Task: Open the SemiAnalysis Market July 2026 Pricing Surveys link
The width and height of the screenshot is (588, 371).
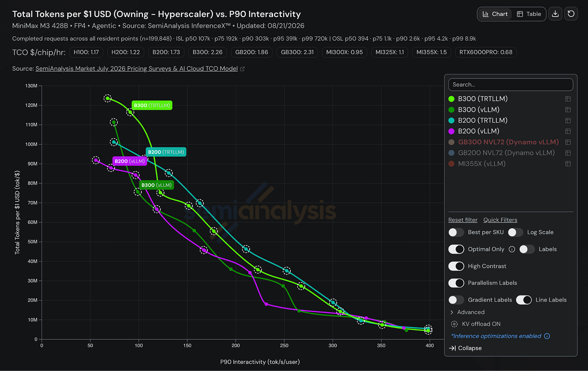Action: (136, 69)
